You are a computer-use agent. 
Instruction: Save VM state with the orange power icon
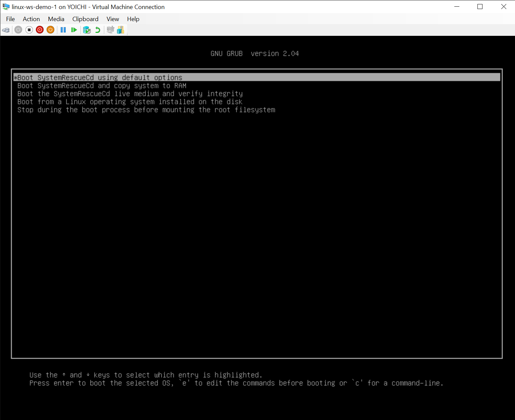[51, 30]
